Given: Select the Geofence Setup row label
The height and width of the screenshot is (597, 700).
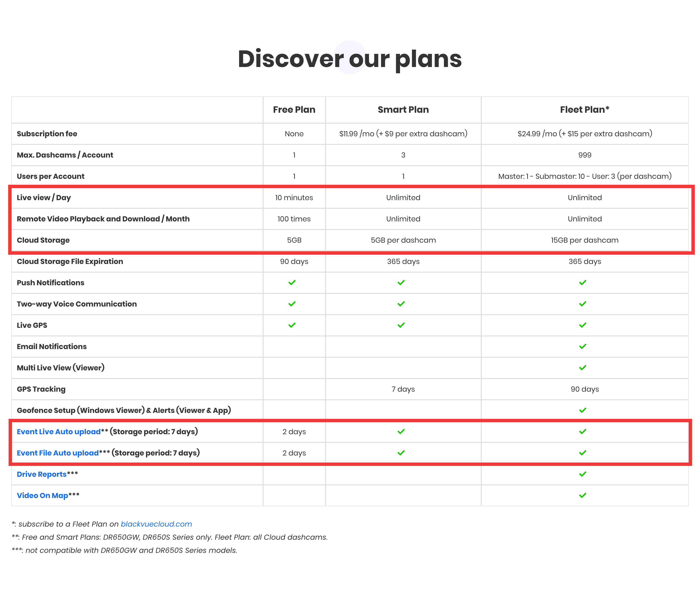Looking at the screenshot, I should click(x=124, y=410).
